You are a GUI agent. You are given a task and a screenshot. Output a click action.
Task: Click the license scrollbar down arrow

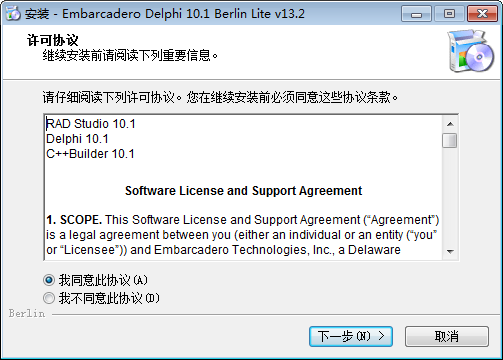(450, 252)
